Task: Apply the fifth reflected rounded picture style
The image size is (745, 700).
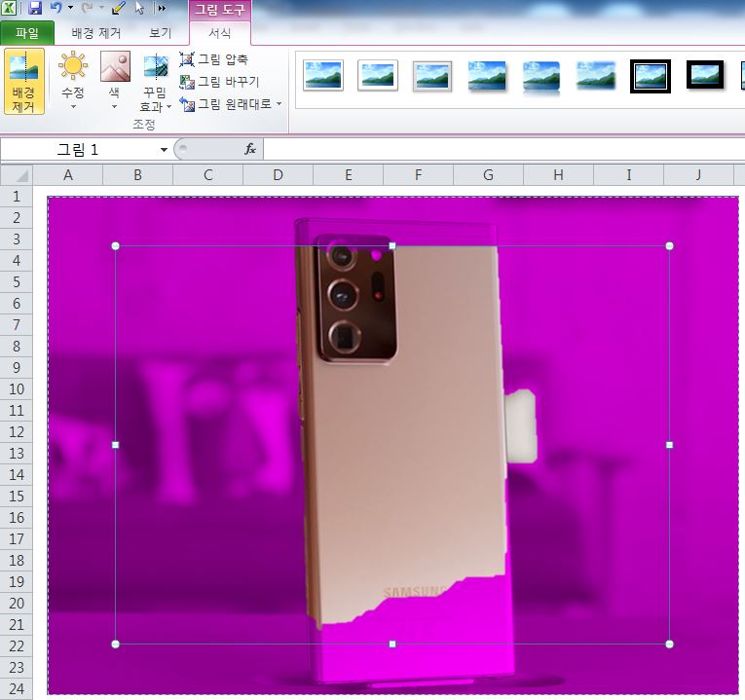Action: 541,77
